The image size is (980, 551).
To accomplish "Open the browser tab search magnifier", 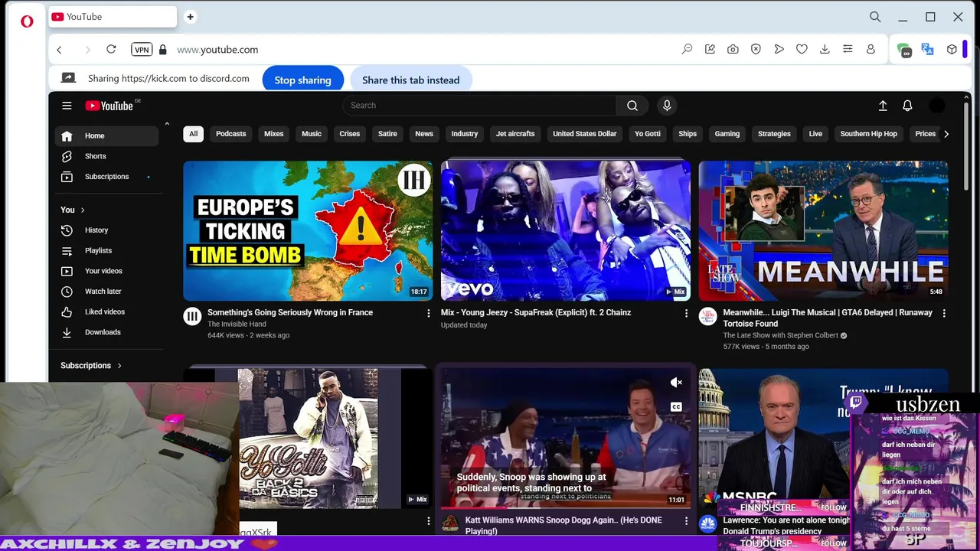I will point(875,17).
